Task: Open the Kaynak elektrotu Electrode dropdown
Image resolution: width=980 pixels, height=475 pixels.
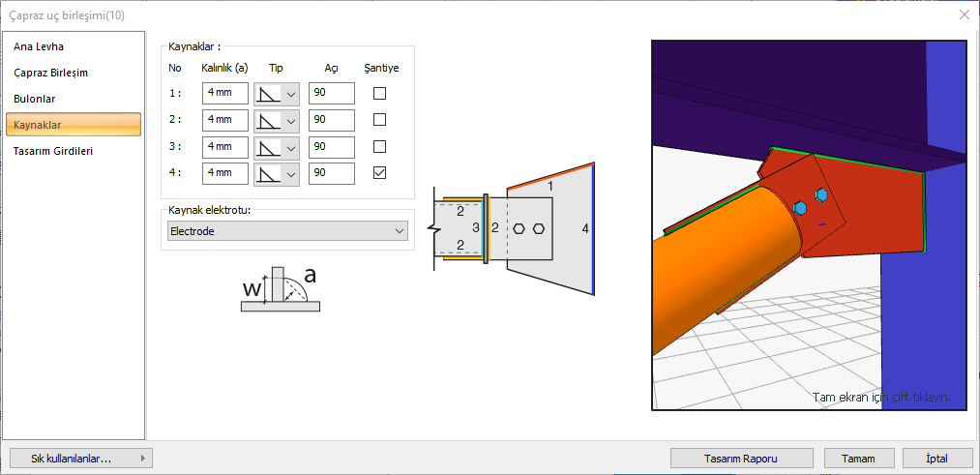Action: click(287, 231)
